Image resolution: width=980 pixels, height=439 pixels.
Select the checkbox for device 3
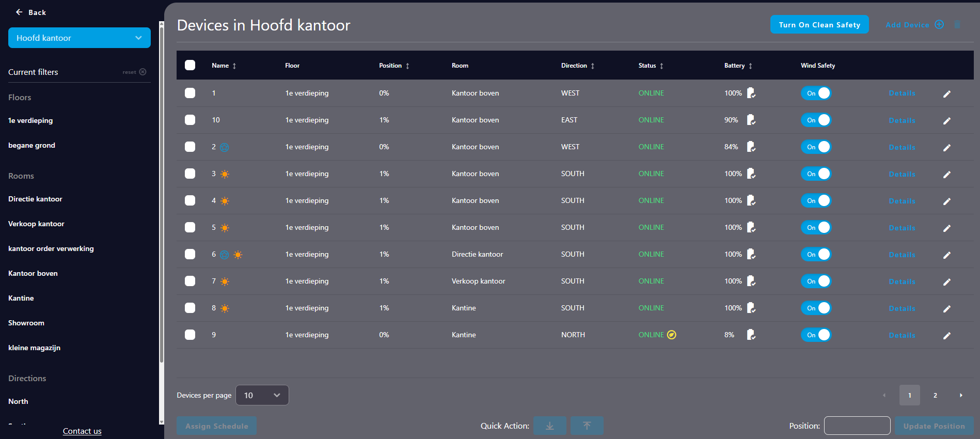(190, 174)
